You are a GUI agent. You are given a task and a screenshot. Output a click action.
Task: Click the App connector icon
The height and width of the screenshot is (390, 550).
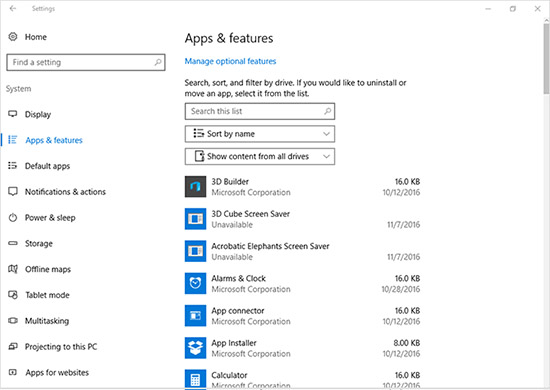(x=195, y=316)
